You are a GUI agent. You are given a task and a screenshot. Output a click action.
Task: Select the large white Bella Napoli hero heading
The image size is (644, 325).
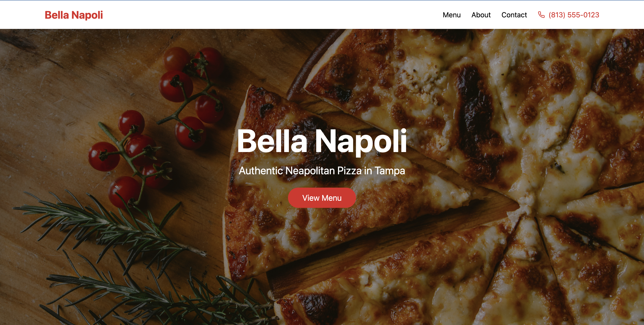pos(322,141)
